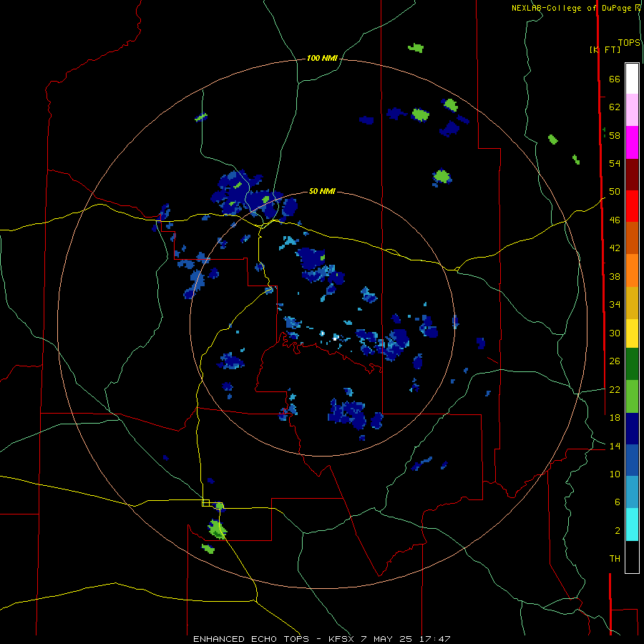644x644 pixels.
Task: Select the gold legend color band
Action: point(632,303)
